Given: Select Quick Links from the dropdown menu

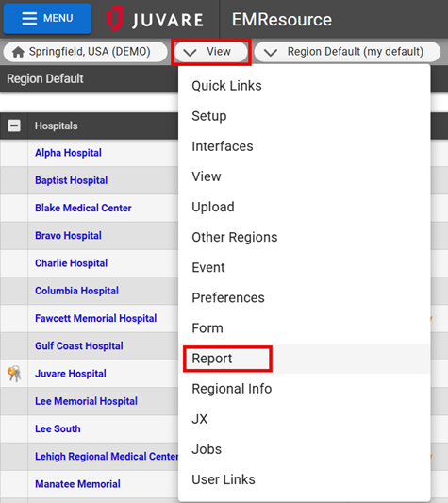Looking at the screenshot, I should [304, 86].
